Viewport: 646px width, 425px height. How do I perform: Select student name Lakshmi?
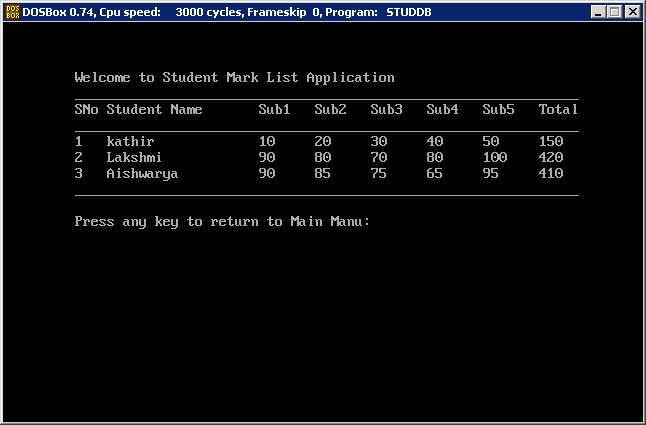coord(134,158)
